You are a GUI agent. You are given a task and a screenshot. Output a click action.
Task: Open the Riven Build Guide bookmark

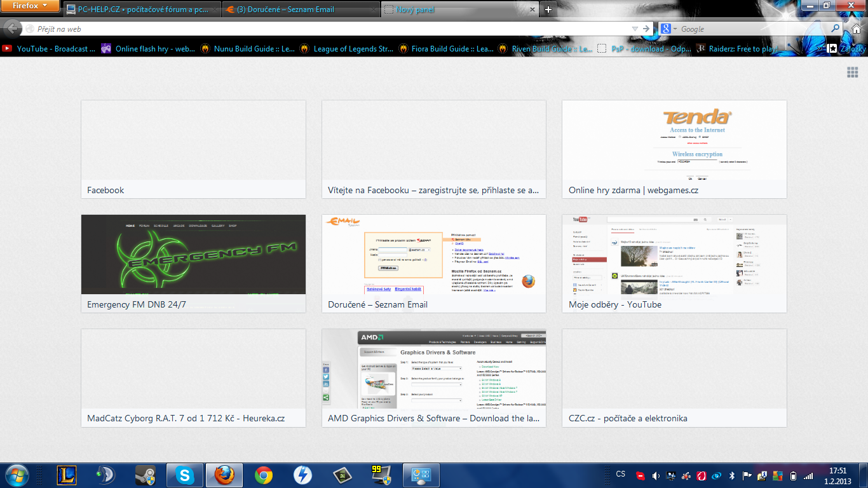[545, 48]
